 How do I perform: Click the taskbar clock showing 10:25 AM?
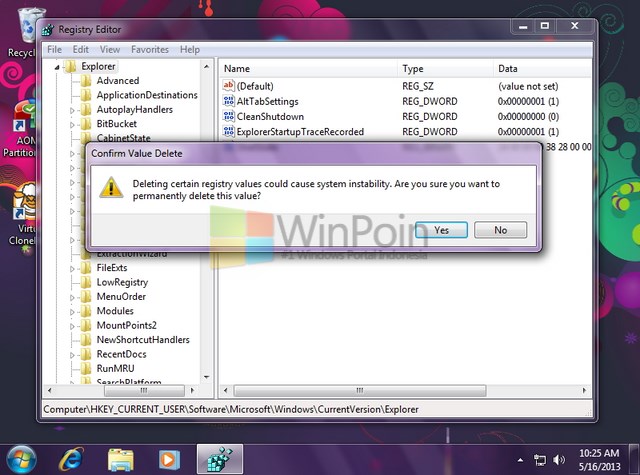tap(599, 459)
